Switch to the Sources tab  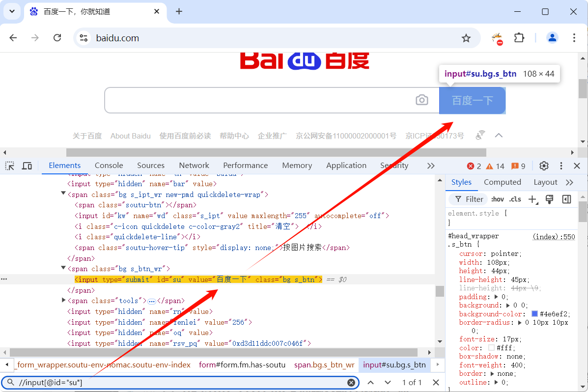pyautogui.click(x=151, y=166)
